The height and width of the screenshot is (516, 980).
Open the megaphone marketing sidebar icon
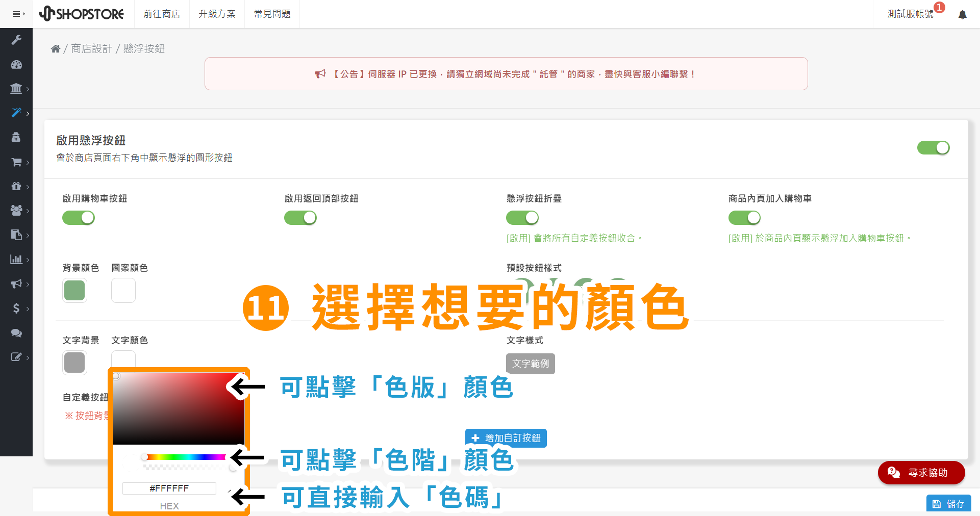16,283
